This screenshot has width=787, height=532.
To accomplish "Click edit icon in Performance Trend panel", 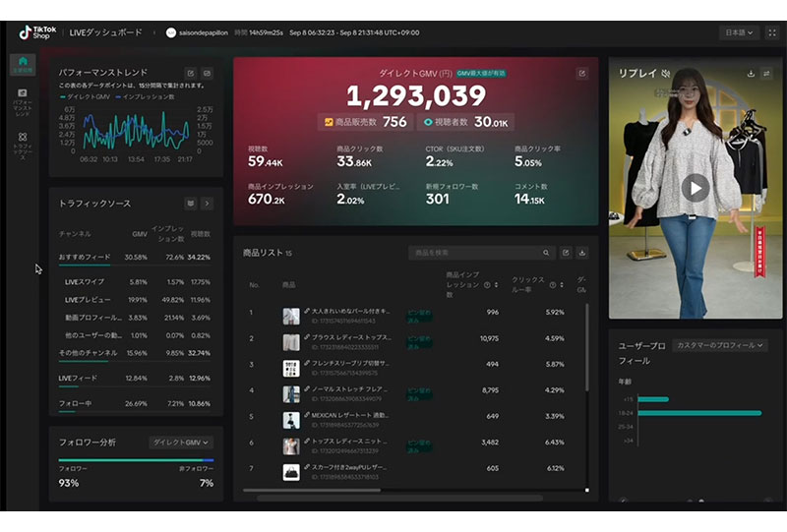I will tap(190, 73).
